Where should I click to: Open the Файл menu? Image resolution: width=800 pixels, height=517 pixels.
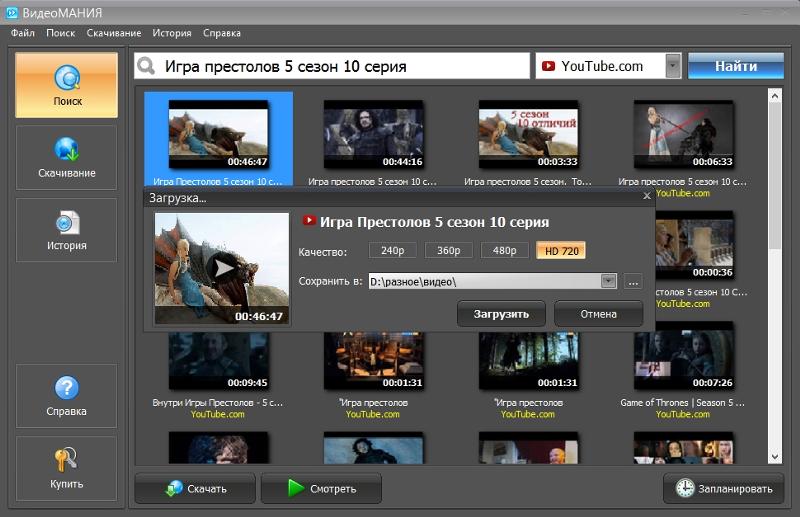click(x=23, y=33)
